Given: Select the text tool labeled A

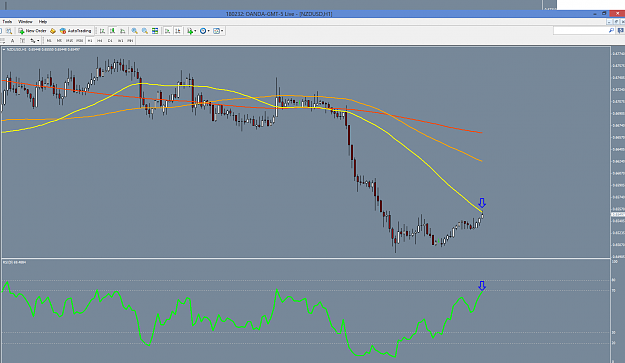Looking at the screenshot, I should (12, 40).
